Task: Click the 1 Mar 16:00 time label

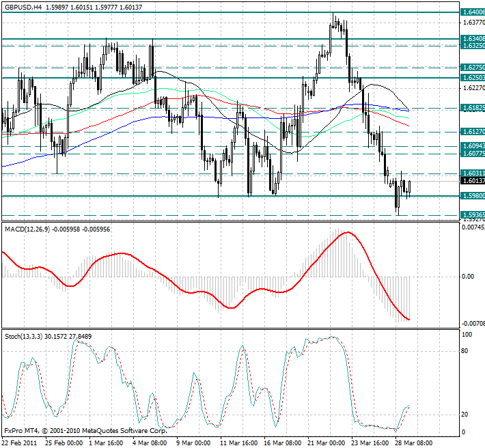Action: coord(106,443)
